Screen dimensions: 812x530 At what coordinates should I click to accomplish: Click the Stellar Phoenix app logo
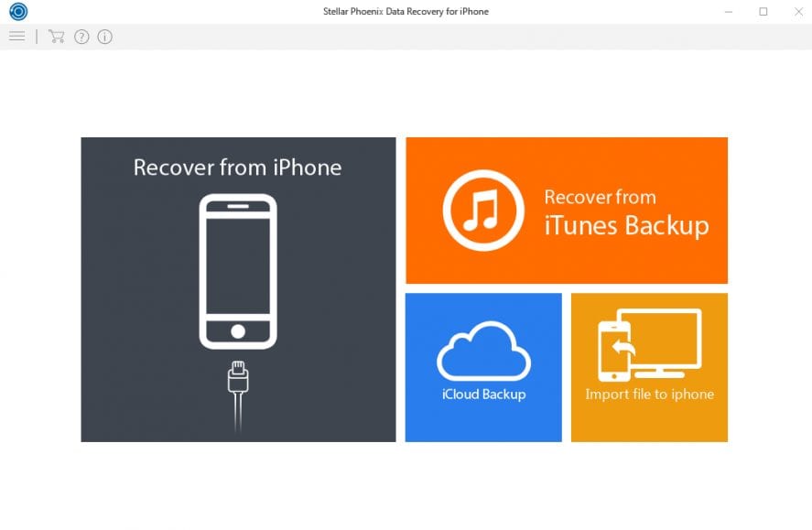pos(17,12)
